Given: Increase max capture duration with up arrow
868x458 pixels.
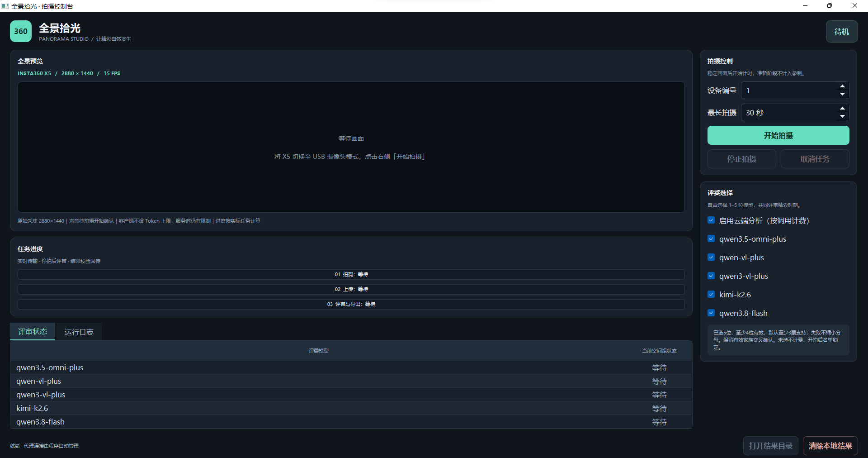Looking at the screenshot, I should coord(842,108).
